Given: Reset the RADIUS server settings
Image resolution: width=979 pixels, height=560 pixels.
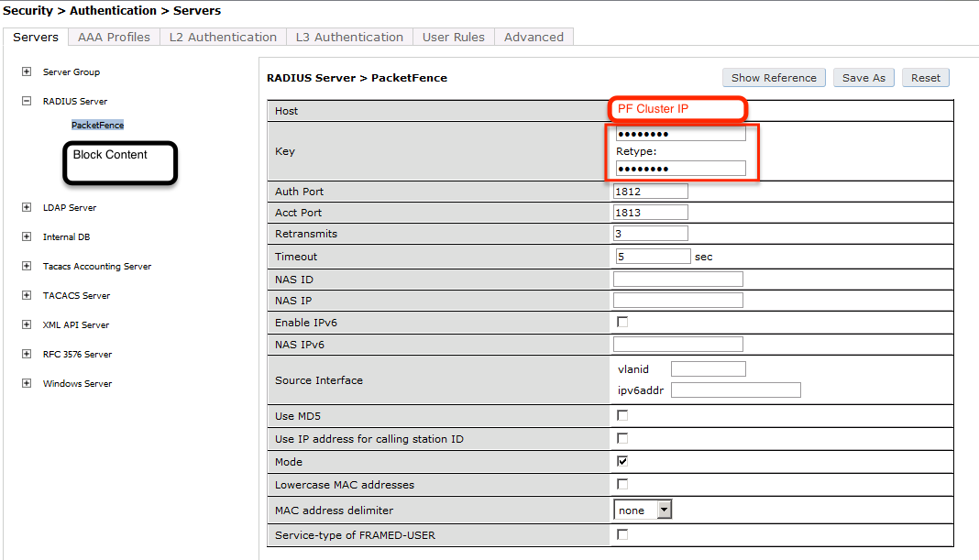Looking at the screenshot, I should pyautogui.click(x=925, y=77).
